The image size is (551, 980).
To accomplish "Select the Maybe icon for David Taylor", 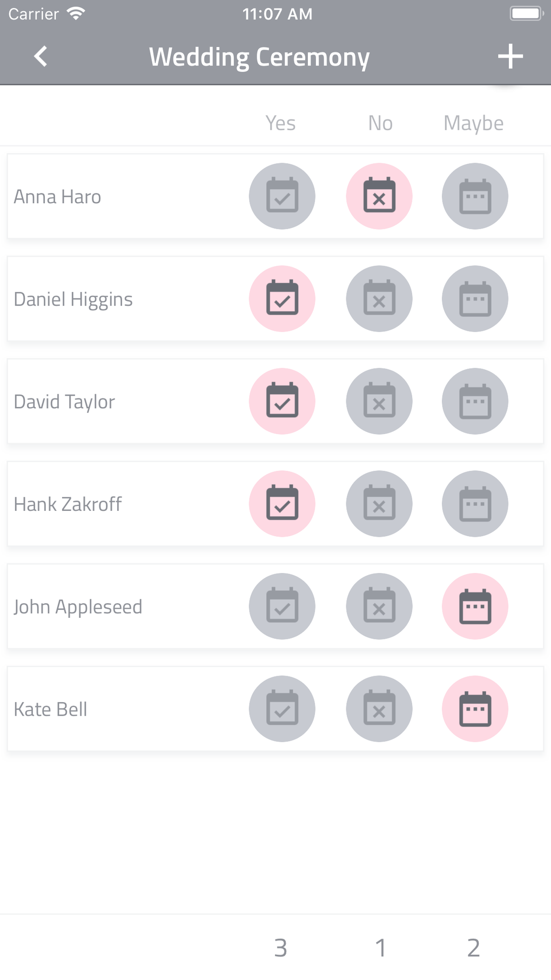I will [475, 401].
